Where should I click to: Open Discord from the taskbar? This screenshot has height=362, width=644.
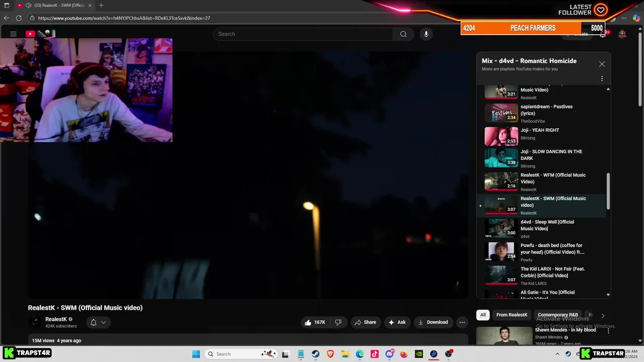click(x=389, y=354)
